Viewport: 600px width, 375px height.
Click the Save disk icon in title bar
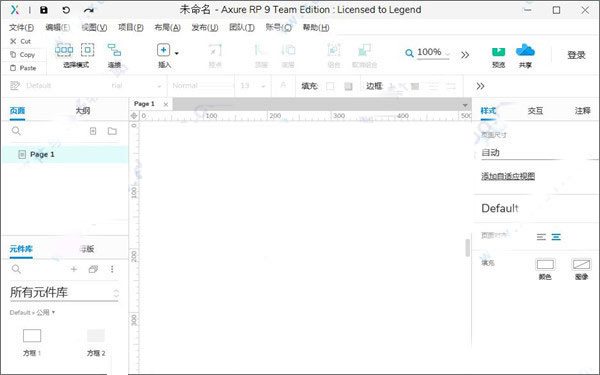[44, 10]
